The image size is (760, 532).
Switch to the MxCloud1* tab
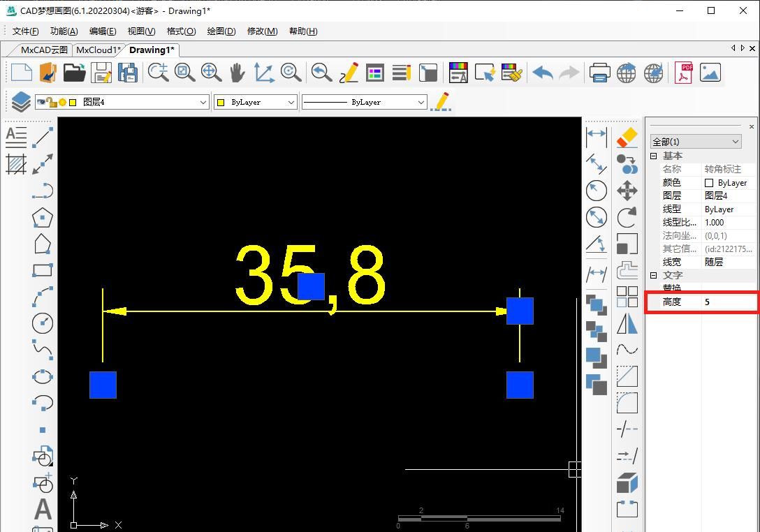click(98, 50)
